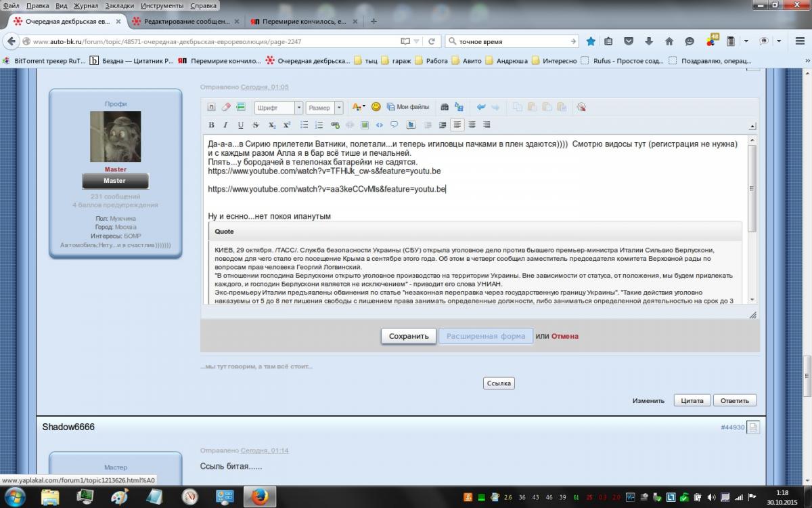The width and height of the screenshot is (812, 508).
Task: Click Изменить to edit the post
Action: 649,400
